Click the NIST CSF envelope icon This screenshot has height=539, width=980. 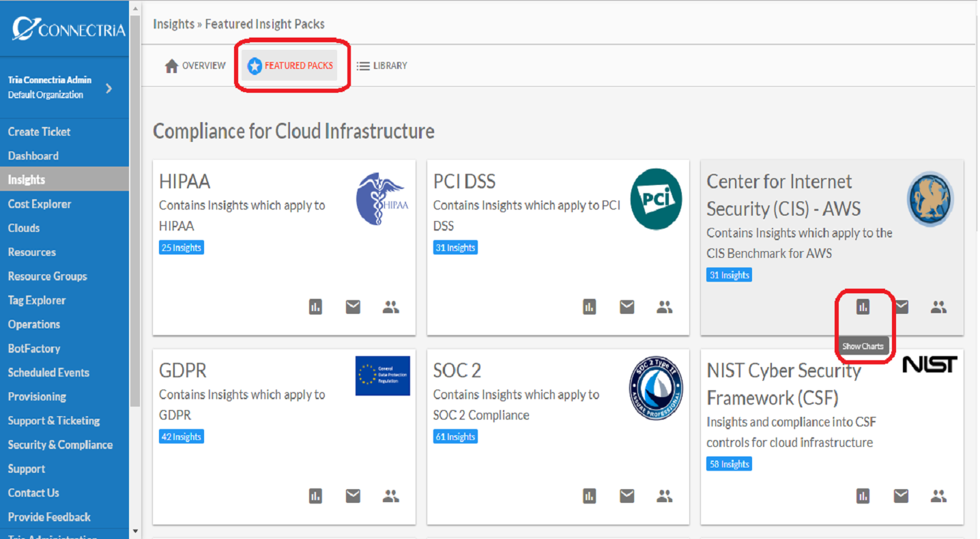coord(902,496)
